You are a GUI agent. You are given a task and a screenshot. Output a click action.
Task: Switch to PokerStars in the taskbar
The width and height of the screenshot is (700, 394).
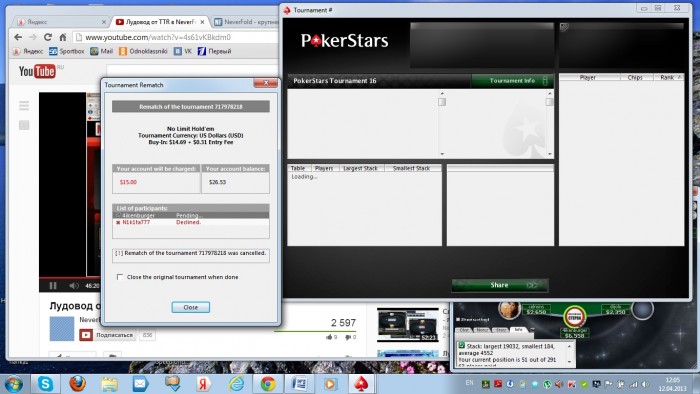(361, 384)
